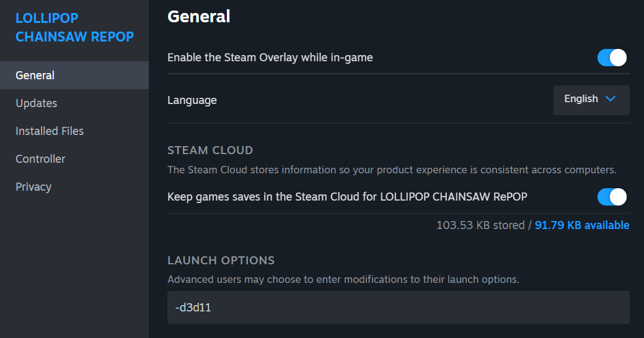Open the Privacy section
The width and height of the screenshot is (644, 338).
click(33, 187)
